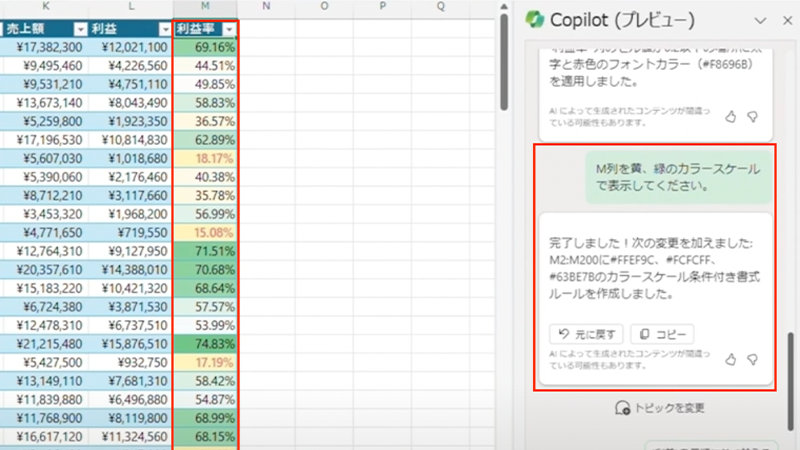
Task: Select the column M header
Action: click(x=205, y=8)
